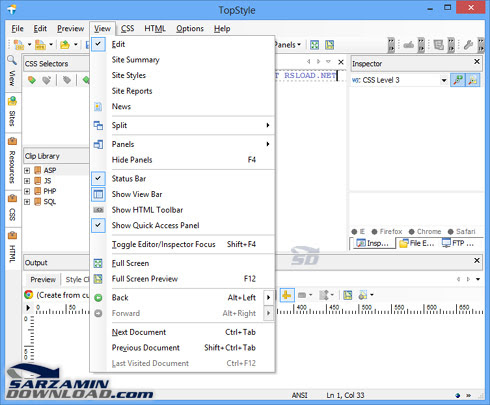Open the Sites tab icon in sidebar
The image size is (490, 405).
point(12,101)
